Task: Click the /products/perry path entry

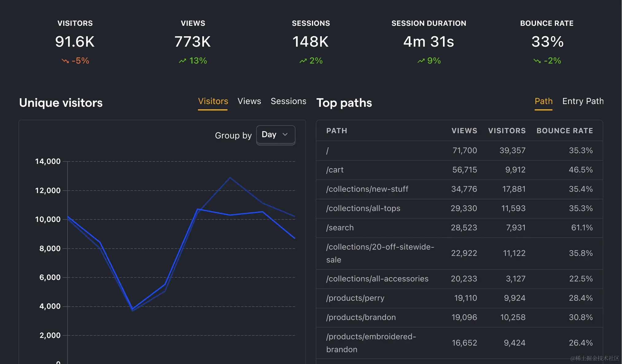Action: [x=355, y=298]
